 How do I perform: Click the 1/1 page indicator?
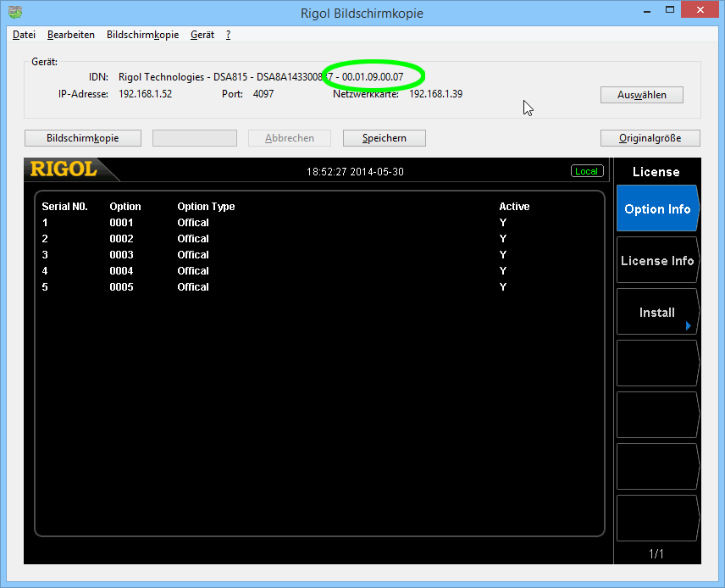point(656,554)
